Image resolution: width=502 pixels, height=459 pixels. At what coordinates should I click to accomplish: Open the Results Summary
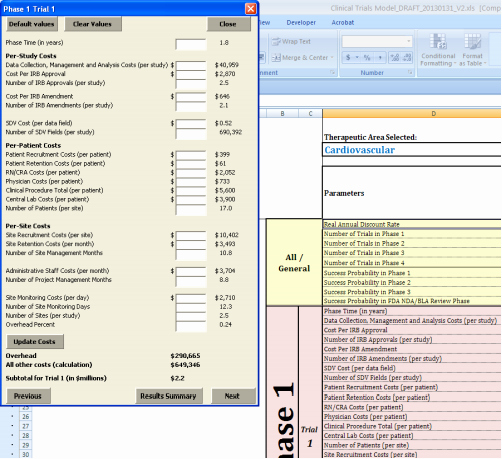pyautogui.click(x=169, y=396)
